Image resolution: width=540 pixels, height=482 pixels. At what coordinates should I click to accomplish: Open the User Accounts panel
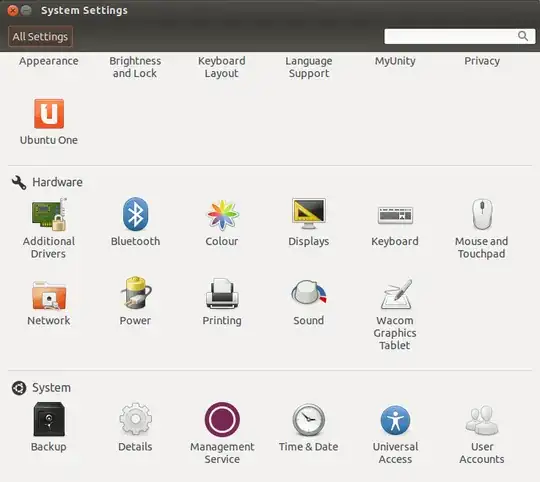(482, 420)
